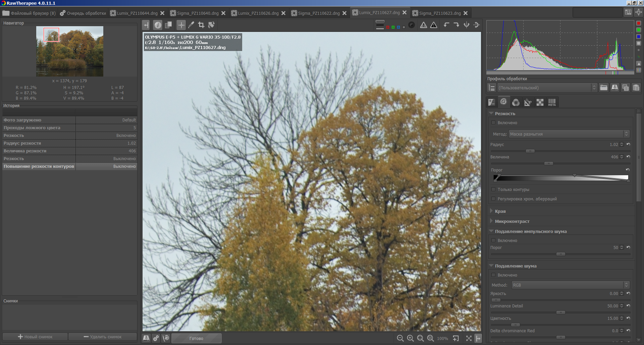Enable the Подавление шума checkbox
The width and height of the screenshot is (644, 345).
pos(493,275)
